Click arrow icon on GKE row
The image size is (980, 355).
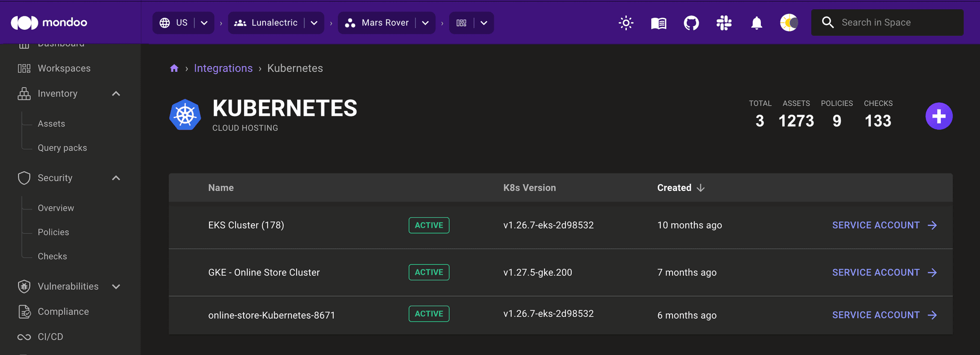[x=932, y=273]
